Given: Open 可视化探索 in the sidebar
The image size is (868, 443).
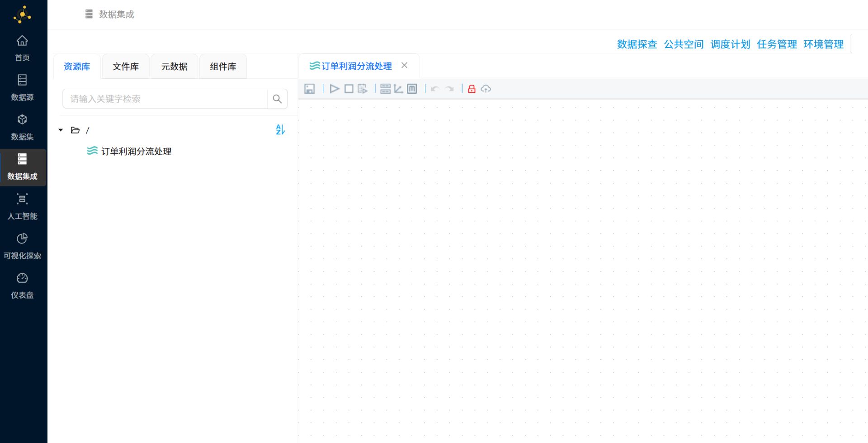Looking at the screenshot, I should coord(22,246).
